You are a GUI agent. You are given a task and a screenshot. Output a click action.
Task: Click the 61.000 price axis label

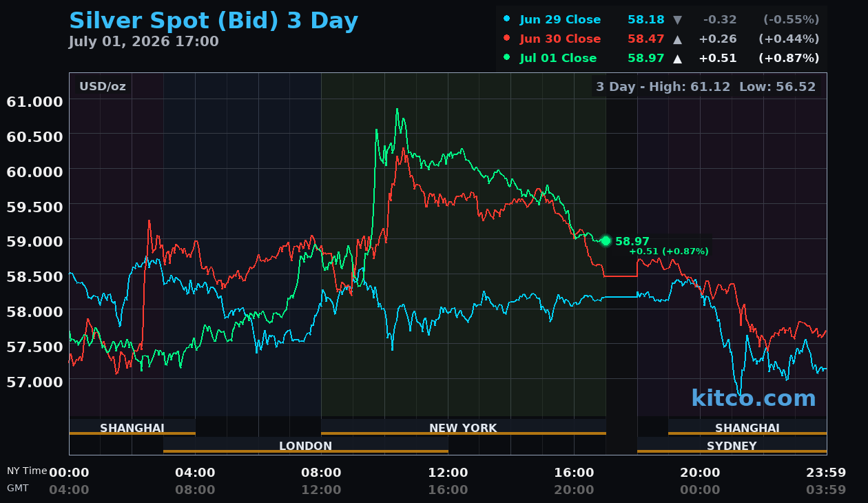tap(34, 101)
